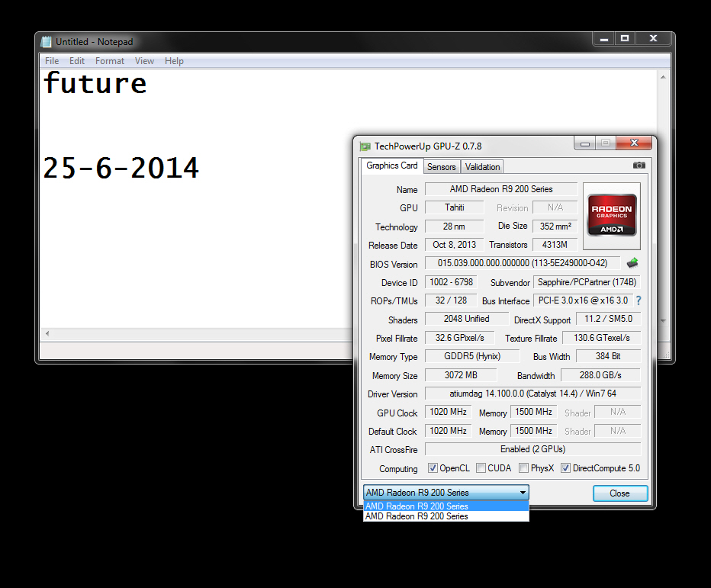Click the Memory Size field 3072 MB

(x=461, y=375)
